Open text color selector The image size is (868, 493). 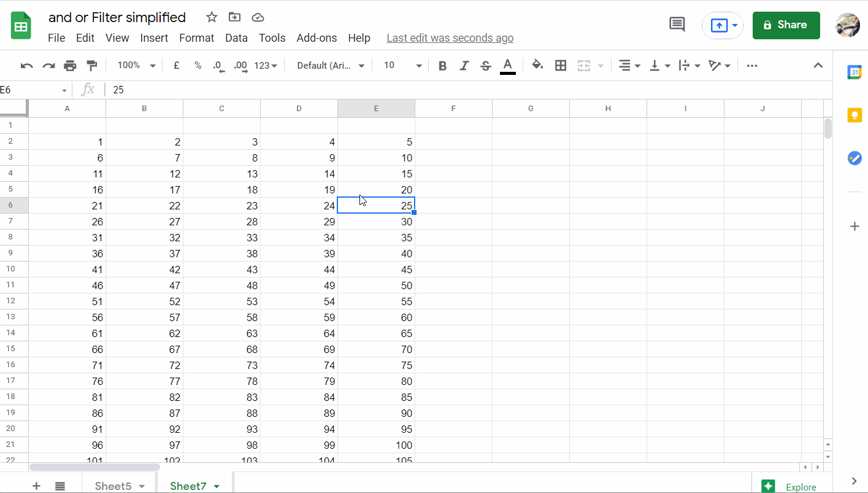point(507,65)
